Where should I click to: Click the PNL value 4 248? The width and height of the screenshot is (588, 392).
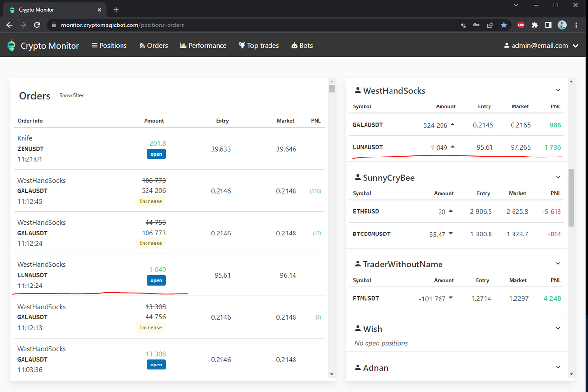[x=552, y=298]
